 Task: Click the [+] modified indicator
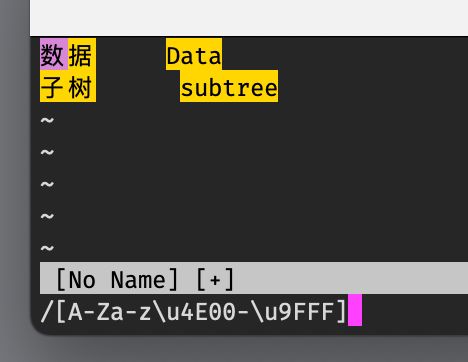tap(215, 279)
